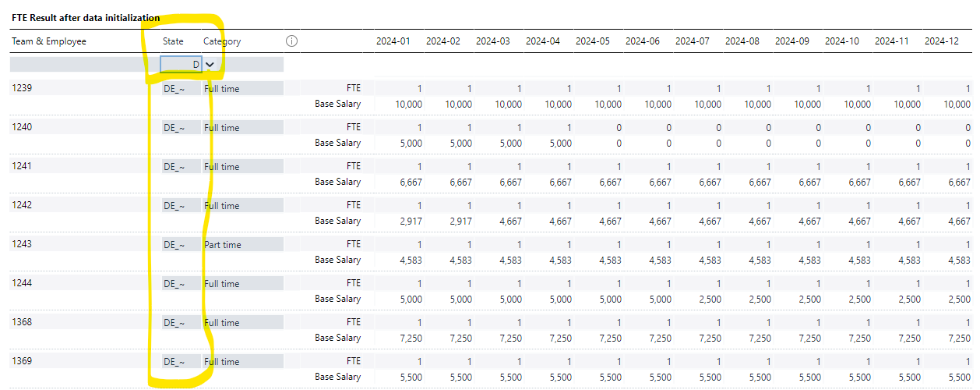Select the Category column header

[222, 41]
